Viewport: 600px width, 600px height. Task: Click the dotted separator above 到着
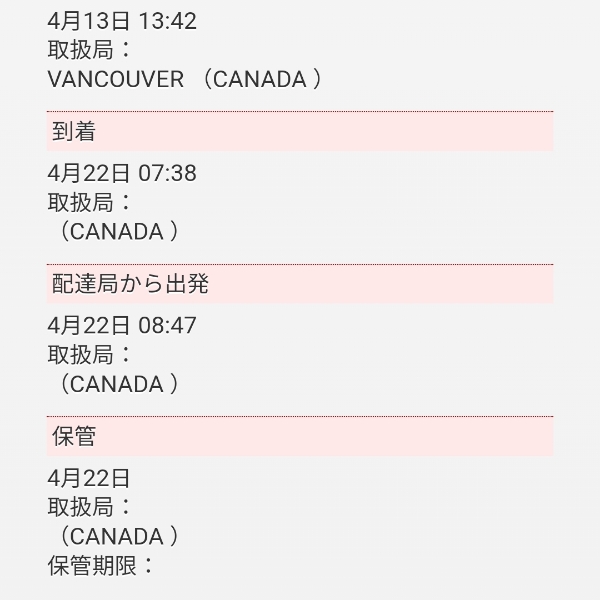coord(300,111)
